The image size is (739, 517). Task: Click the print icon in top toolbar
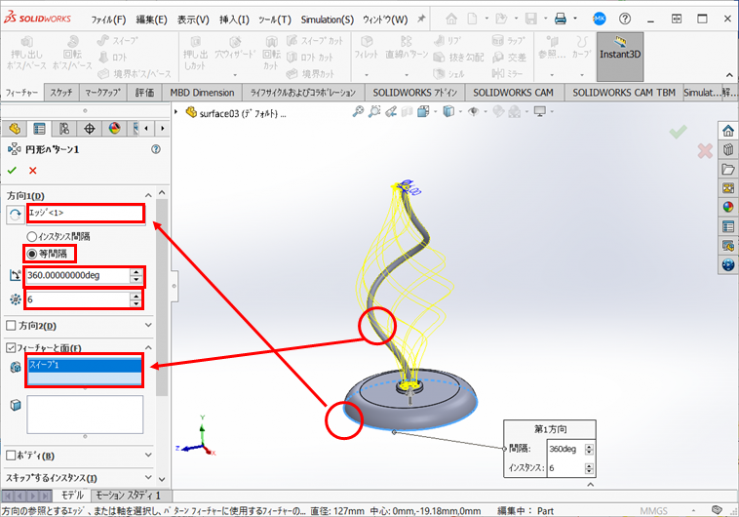tap(561, 19)
